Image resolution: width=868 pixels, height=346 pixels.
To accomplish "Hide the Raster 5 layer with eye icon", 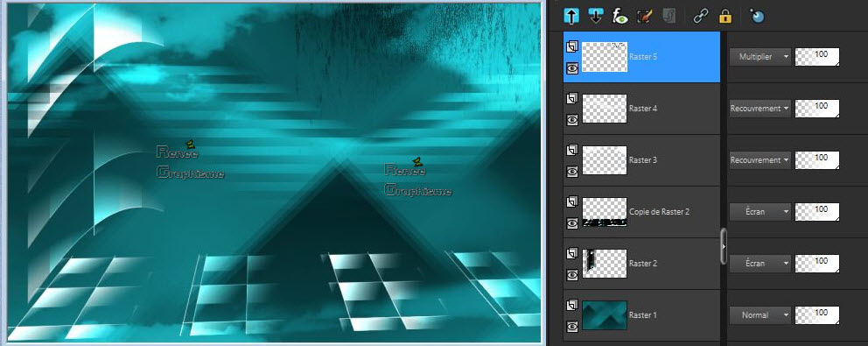I will coord(572,68).
